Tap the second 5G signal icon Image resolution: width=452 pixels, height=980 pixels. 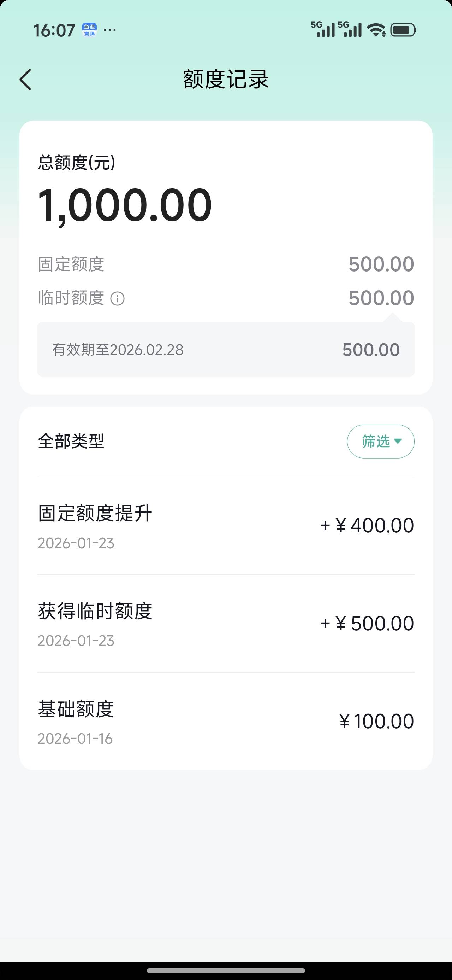click(350, 29)
